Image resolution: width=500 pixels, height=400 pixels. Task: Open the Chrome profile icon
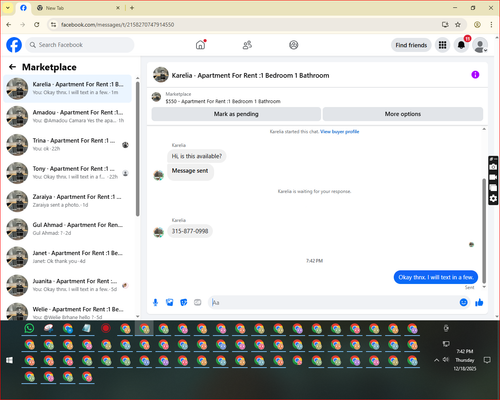point(477,24)
